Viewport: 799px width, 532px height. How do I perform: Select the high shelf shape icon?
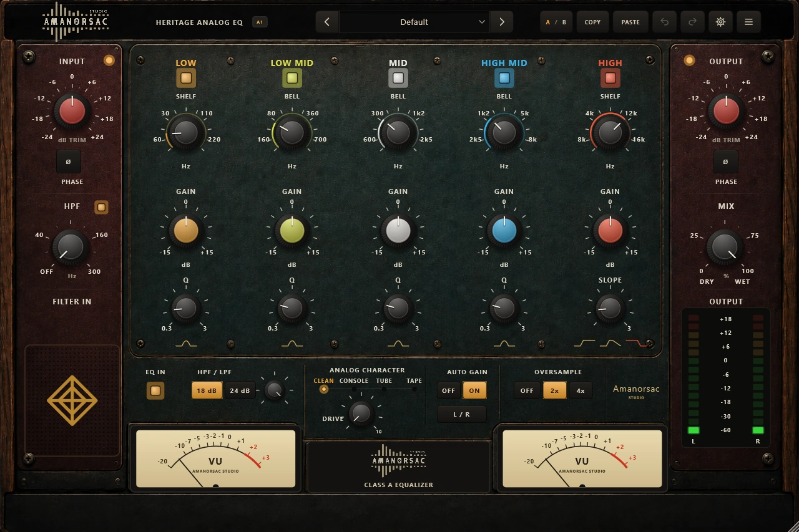(x=584, y=343)
